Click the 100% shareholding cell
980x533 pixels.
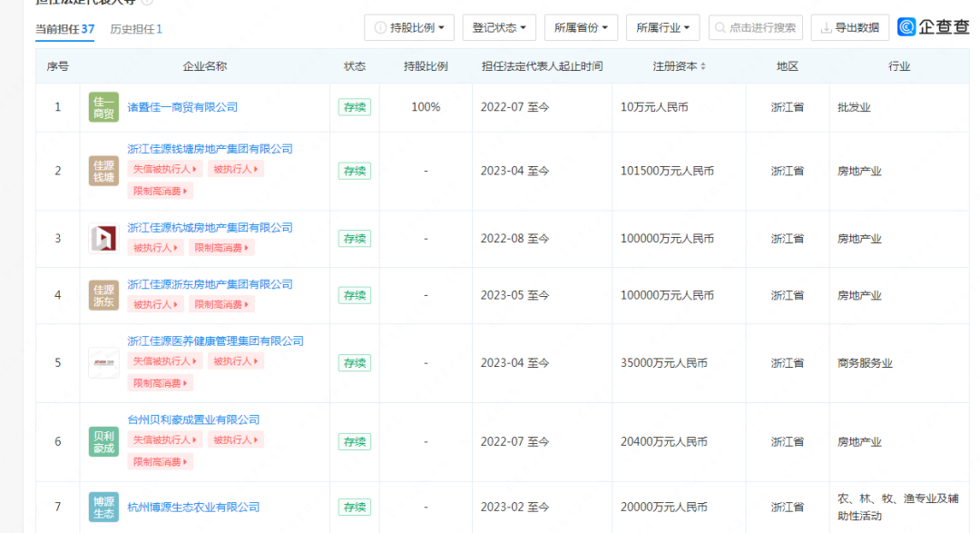(426, 108)
